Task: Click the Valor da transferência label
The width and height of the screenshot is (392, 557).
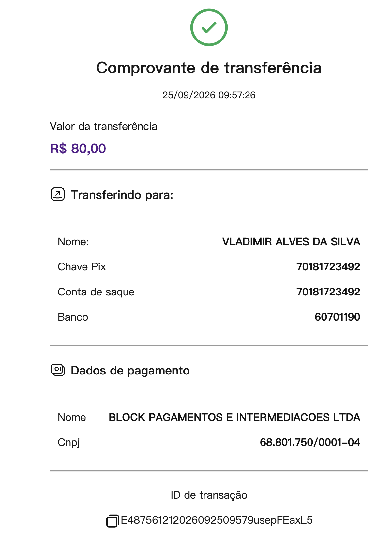Action: point(103,126)
